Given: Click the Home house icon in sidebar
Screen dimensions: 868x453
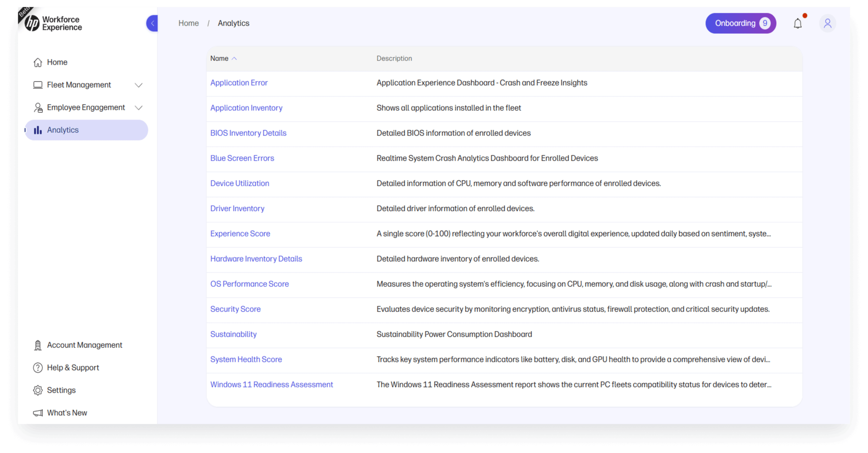Looking at the screenshot, I should point(38,62).
